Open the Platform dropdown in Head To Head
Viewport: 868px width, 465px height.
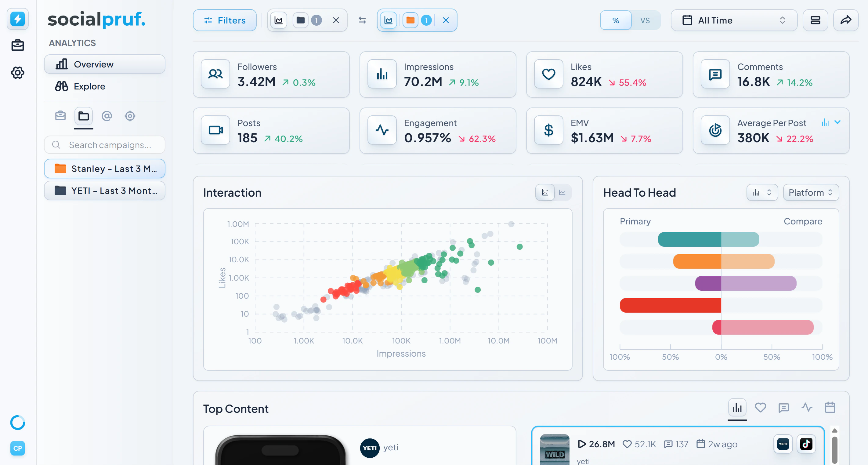[x=811, y=193]
